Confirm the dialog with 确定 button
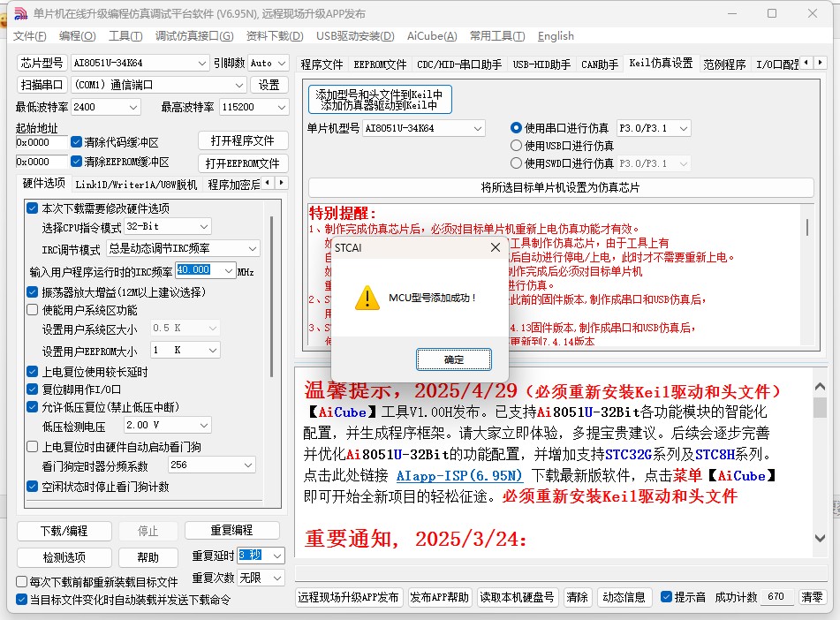The width and height of the screenshot is (840, 620). [454, 359]
